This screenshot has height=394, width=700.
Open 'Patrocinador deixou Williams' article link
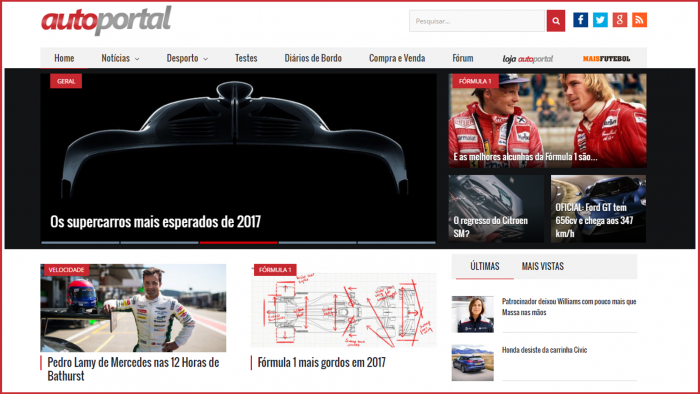569,307
